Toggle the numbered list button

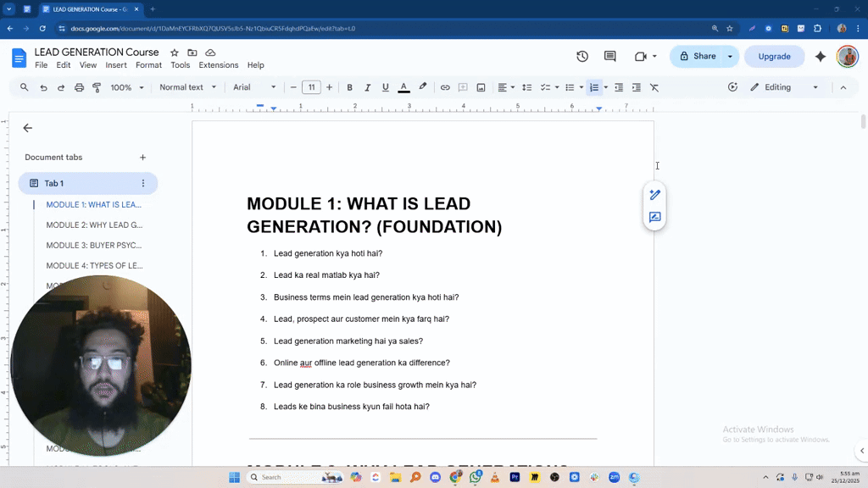point(594,87)
